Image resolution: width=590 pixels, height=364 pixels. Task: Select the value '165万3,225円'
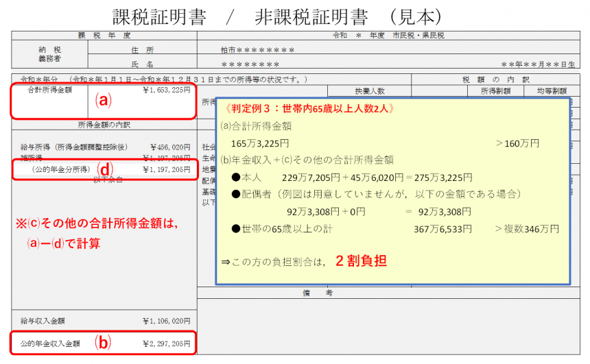pyautogui.click(x=260, y=144)
